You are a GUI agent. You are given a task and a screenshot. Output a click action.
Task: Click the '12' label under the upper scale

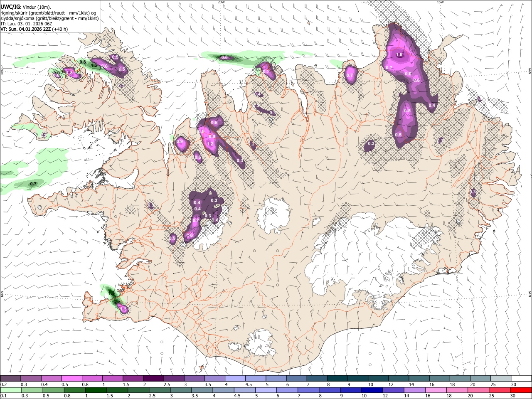391,384
